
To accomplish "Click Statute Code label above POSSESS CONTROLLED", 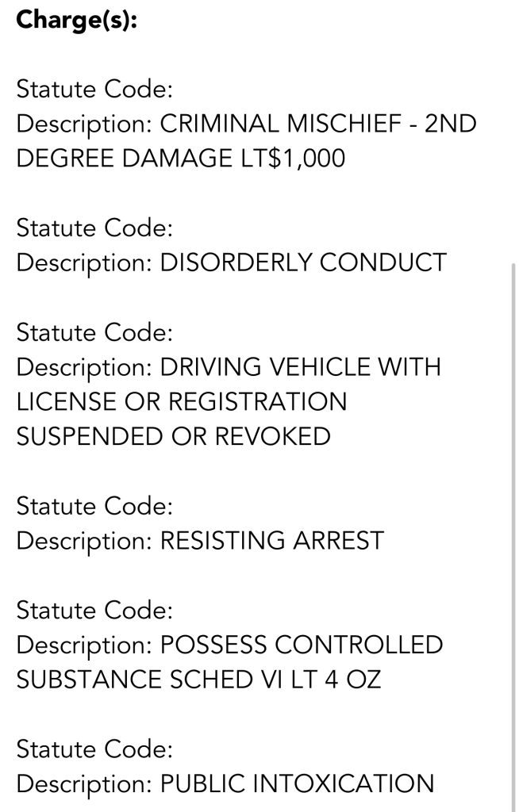I will click(x=94, y=610).
